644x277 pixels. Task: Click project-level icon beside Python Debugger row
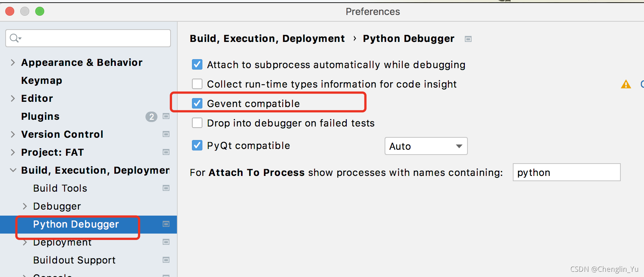[x=166, y=224]
